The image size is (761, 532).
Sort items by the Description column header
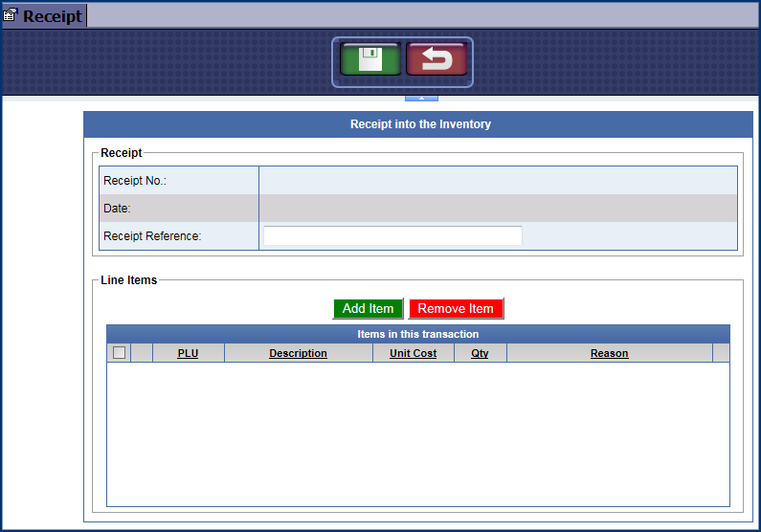(x=298, y=353)
